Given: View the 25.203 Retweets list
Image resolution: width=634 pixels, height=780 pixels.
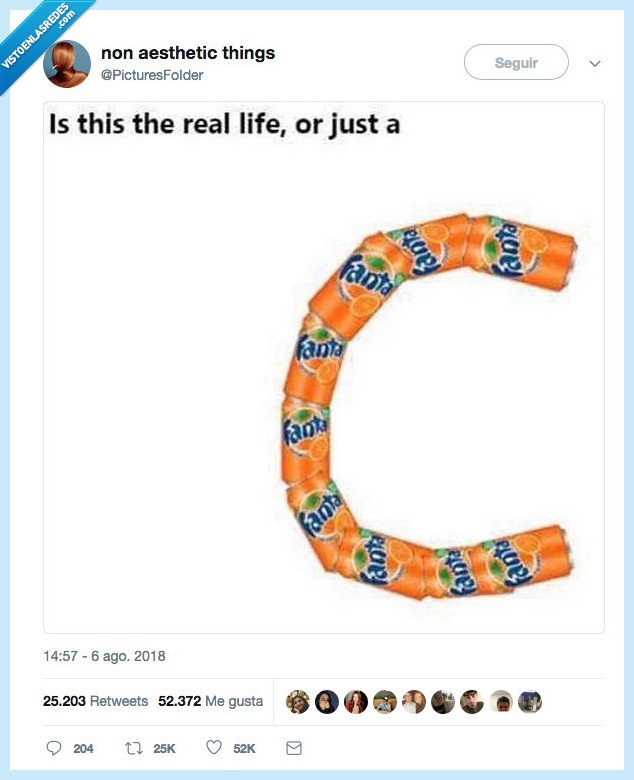Looking at the screenshot, I should 95,701.
